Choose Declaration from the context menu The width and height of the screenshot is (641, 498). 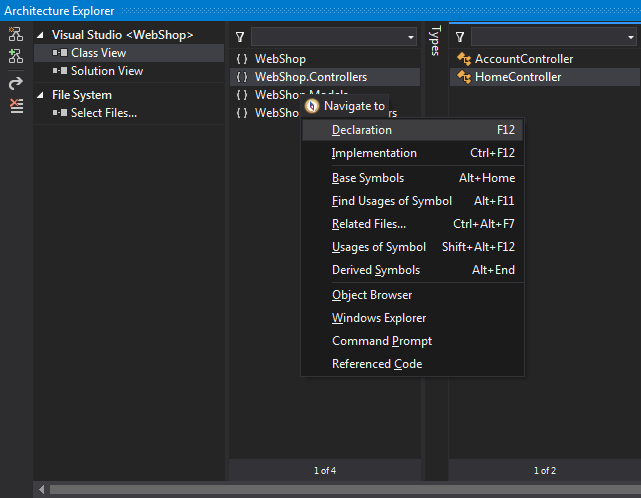[x=412, y=130]
